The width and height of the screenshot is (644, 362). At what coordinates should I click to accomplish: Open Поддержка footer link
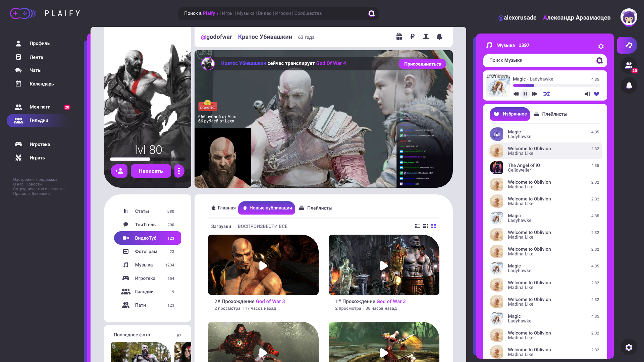click(47, 180)
